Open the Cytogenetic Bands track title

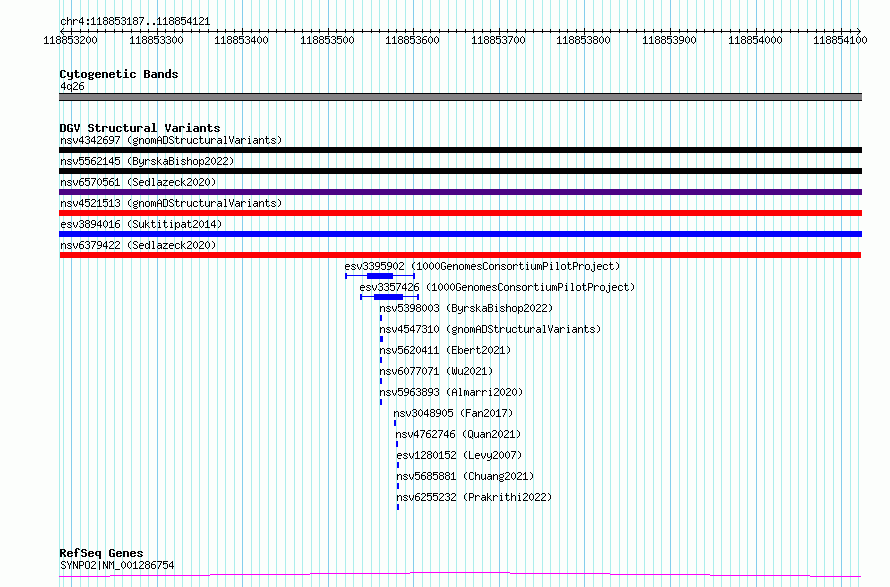coord(119,74)
